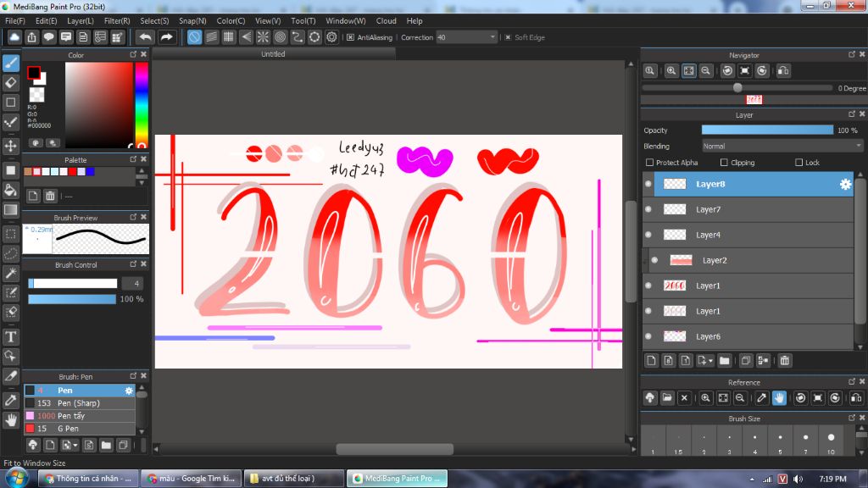Open the File menu
This screenshot has width=868, height=488.
coord(15,20)
